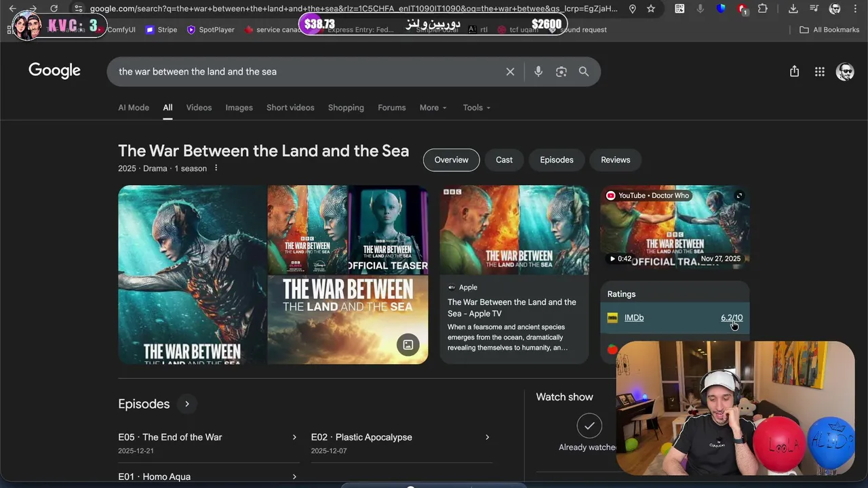Expand the Tools dropdown

click(x=477, y=108)
